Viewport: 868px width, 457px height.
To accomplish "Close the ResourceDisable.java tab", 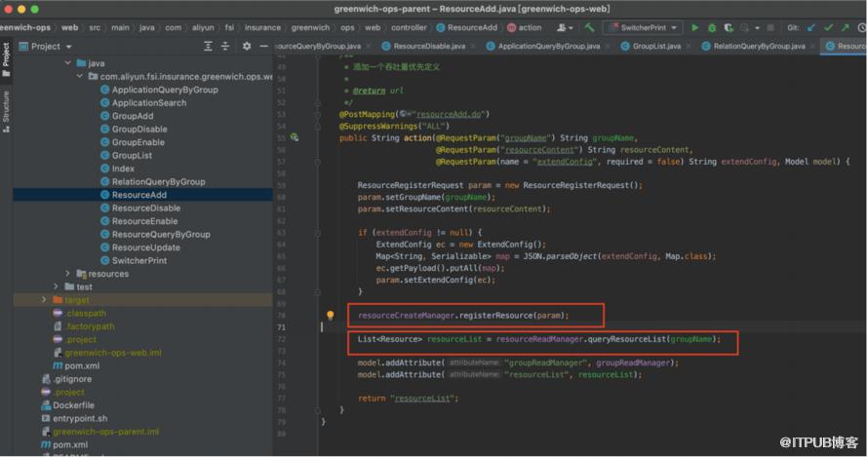I will (x=473, y=47).
